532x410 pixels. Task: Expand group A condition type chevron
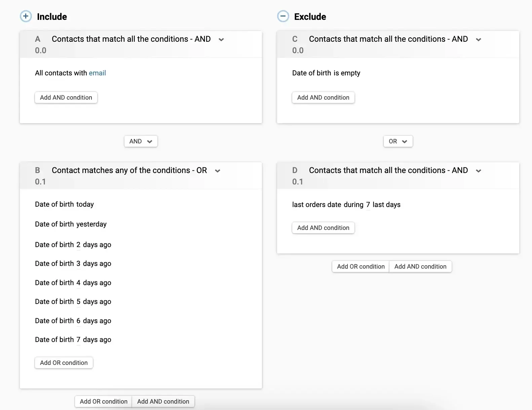pyautogui.click(x=221, y=40)
